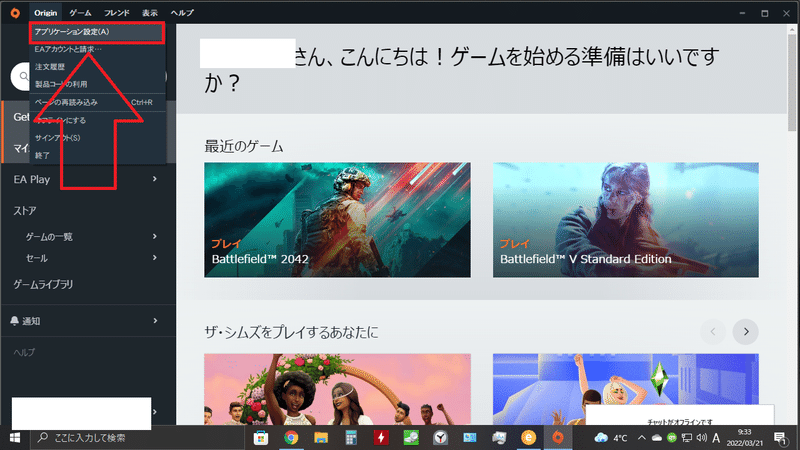
Task: Expand the user profile chevron at sidebar bottom
Action: [x=155, y=412]
